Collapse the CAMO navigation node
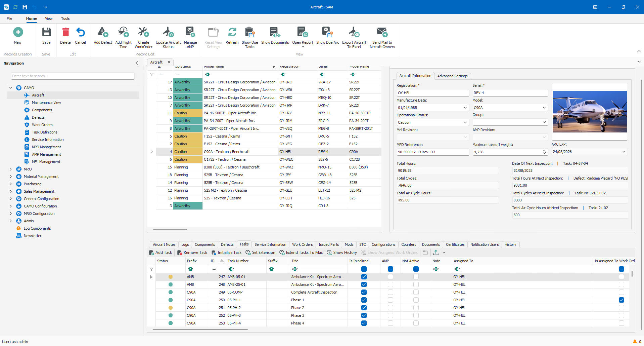Image resolution: width=644 pixels, height=346 pixels. click(11, 88)
